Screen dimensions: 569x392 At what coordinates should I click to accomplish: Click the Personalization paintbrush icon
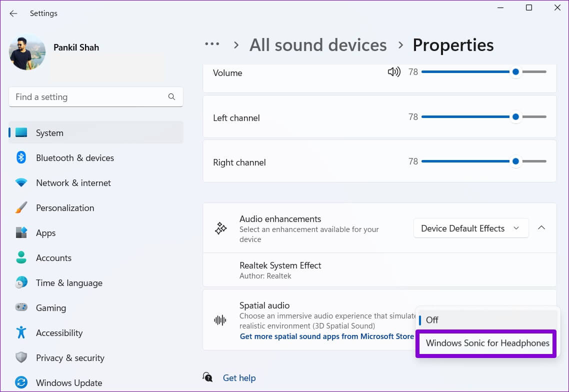click(21, 207)
